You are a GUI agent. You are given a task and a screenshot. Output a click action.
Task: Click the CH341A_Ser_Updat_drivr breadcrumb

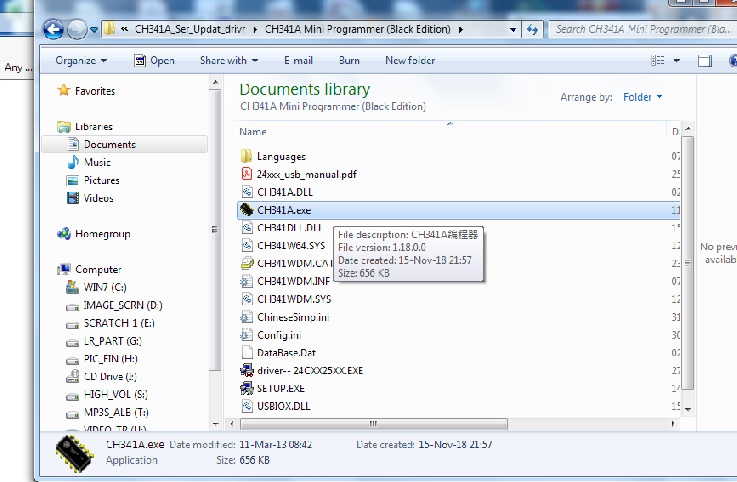[190, 29]
